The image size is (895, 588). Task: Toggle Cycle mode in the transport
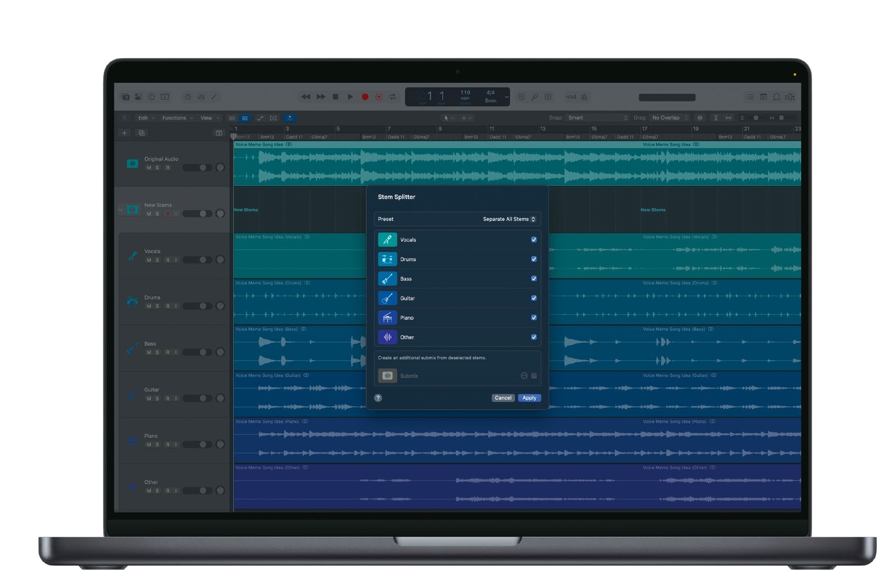coord(392,97)
